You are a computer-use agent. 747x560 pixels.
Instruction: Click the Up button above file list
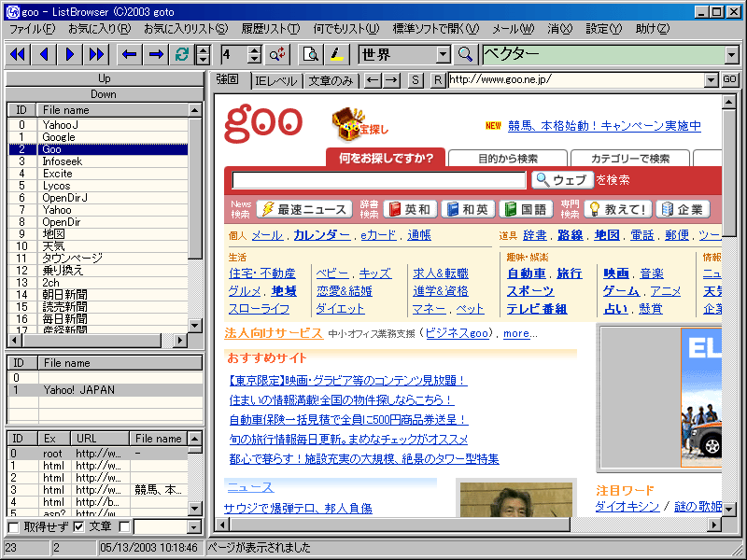(104, 78)
